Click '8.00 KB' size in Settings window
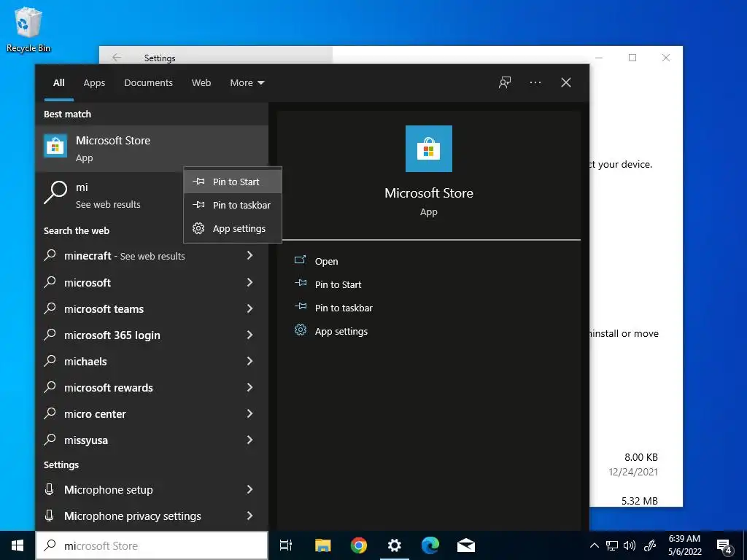This screenshot has width=747, height=560. pyautogui.click(x=640, y=457)
